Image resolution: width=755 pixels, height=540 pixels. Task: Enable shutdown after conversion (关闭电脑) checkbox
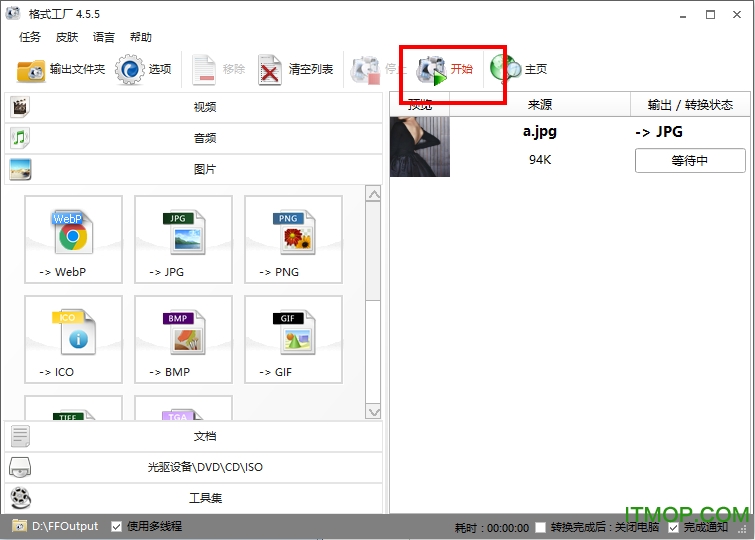pyautogui.click(x=541, y=527)
